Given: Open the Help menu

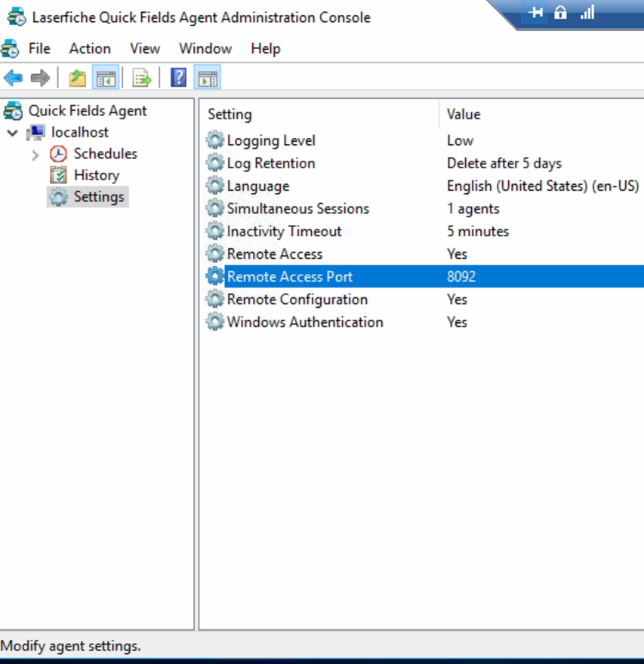Looking at the screenshot, I should [x=266, y=48].
